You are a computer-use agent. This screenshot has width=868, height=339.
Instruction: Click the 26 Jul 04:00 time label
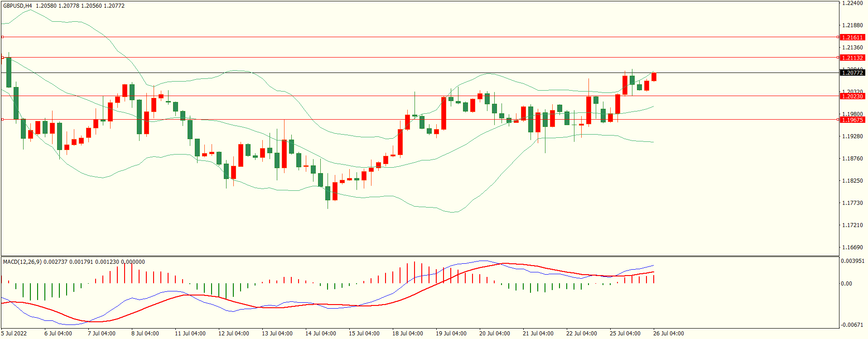668,334
